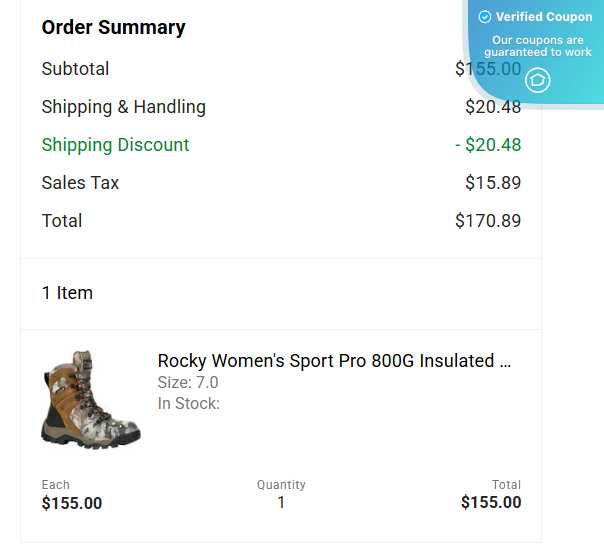Image resolution: width=604 pixels, height=557 pixels.
Task: Click the In Stock status text
Action: coord(189,404)
